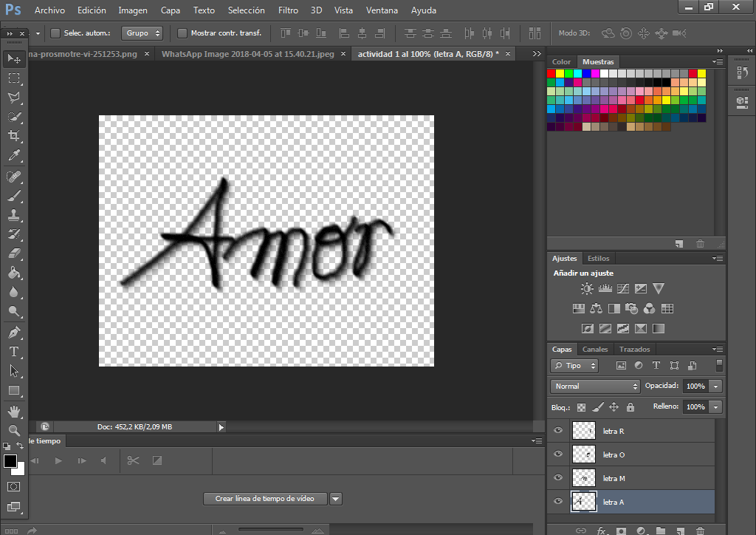
Task: Toggle Quick Mask mode
Action: pyautogui.click(x=13, y=487)
